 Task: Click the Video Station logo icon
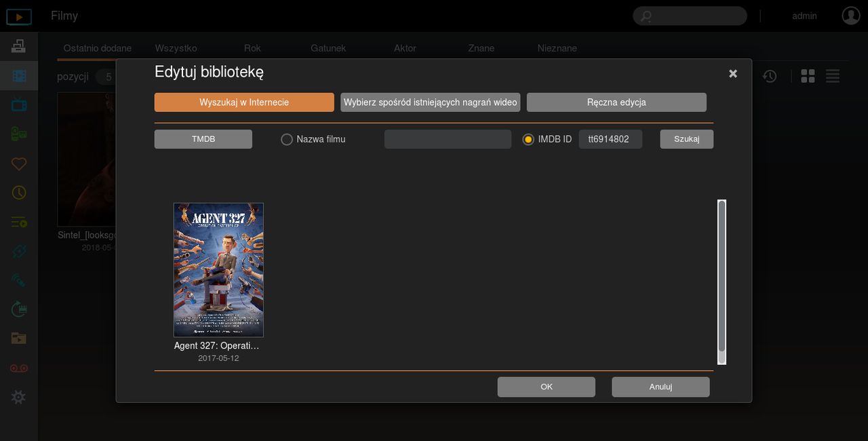pyautogui.click(x=19, y=16)
